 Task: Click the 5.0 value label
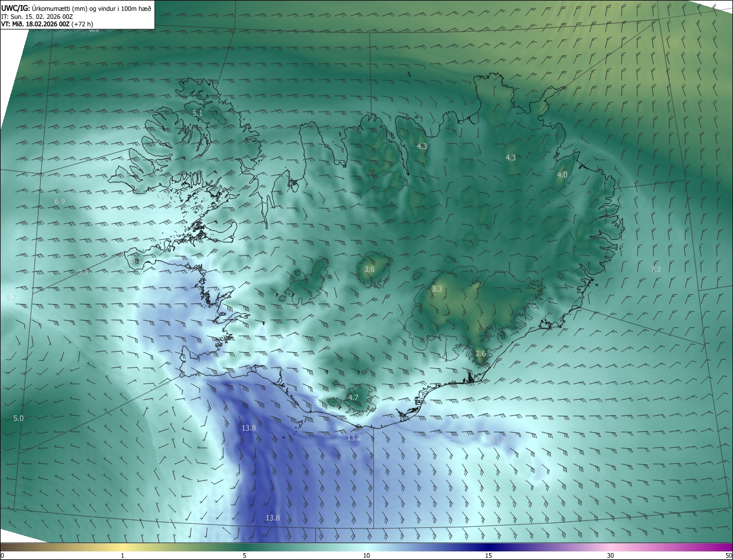(x=18, y=419)
